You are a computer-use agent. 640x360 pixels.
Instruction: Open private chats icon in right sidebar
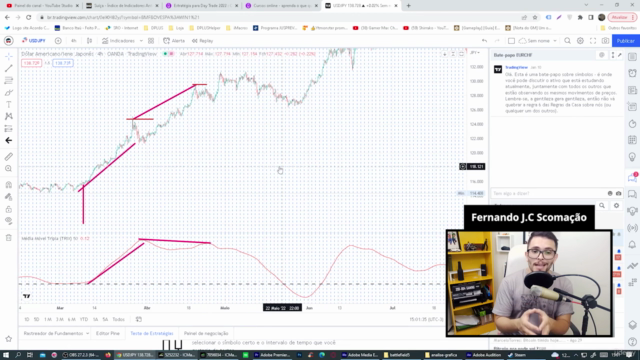point(632,194)
